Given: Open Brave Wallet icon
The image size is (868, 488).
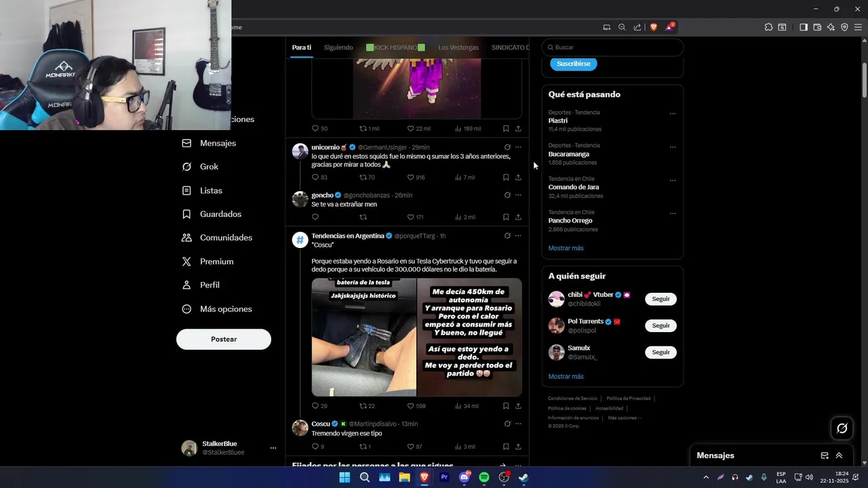Looking at the screenshot, I should click(817, 27).
